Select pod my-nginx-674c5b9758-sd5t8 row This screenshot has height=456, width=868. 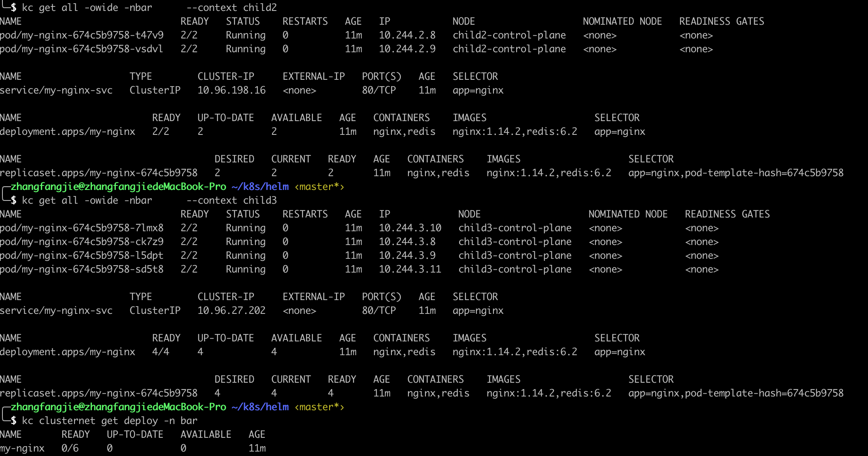pyautogui.click(x=83, y=269)
